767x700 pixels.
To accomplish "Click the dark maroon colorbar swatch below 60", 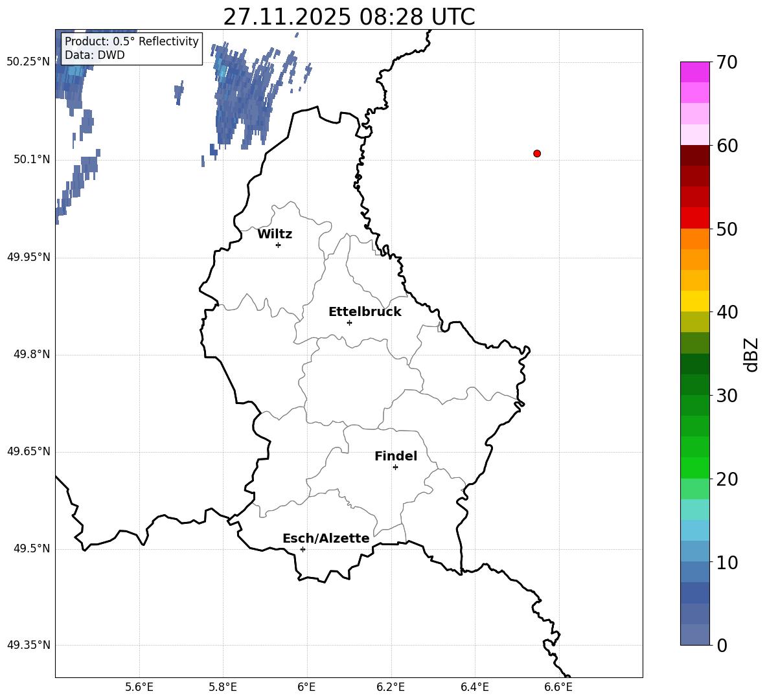I will (695, 155).
